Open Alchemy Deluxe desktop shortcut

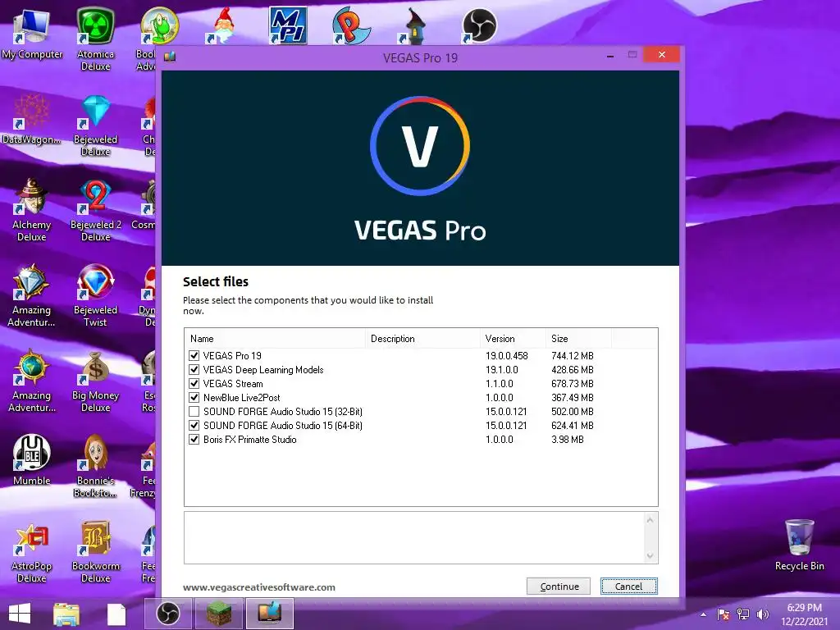click(x=32, y=210)
